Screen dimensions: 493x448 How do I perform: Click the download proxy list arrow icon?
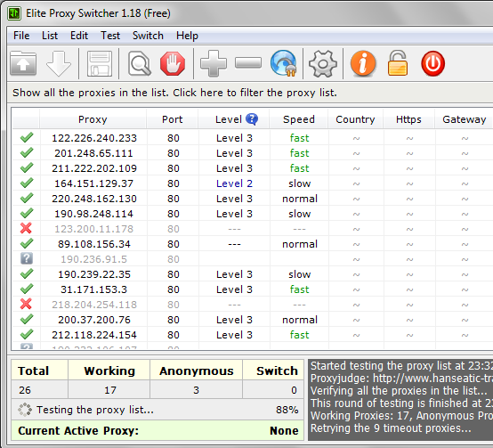coord(59,63)
